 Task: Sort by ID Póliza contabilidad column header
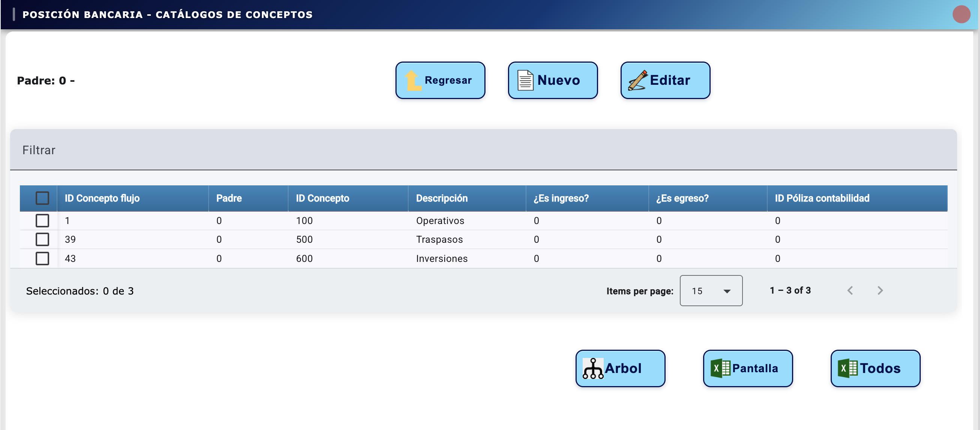tap(822, 198)
